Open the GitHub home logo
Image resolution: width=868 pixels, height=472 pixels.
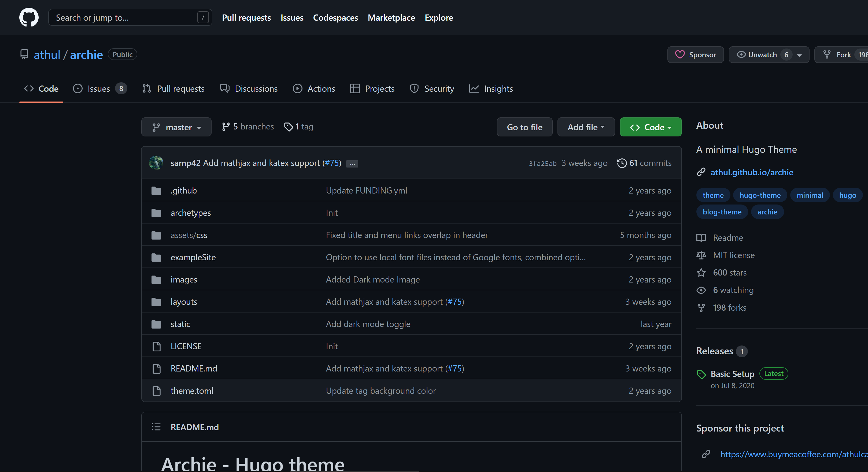(29, 17)
